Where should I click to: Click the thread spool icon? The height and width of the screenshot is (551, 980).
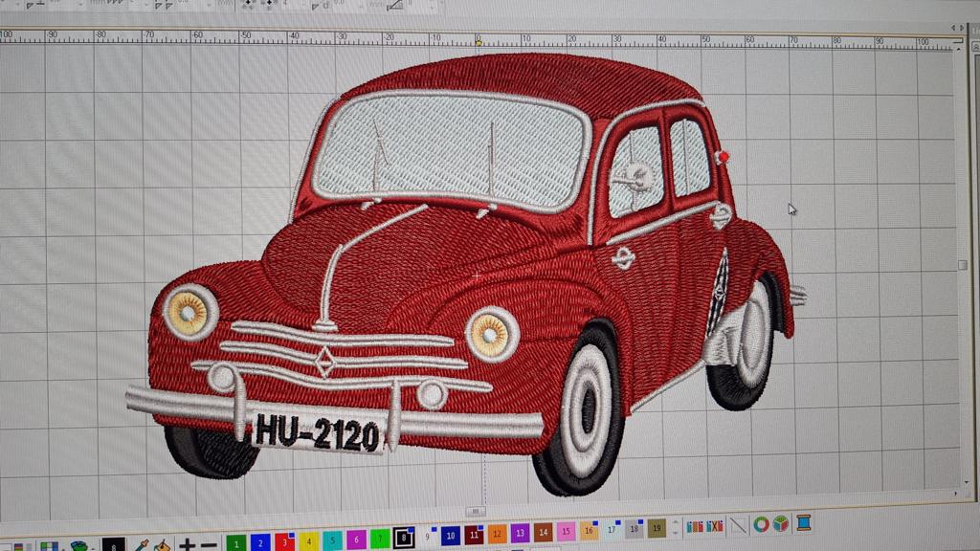click(803, 523)
